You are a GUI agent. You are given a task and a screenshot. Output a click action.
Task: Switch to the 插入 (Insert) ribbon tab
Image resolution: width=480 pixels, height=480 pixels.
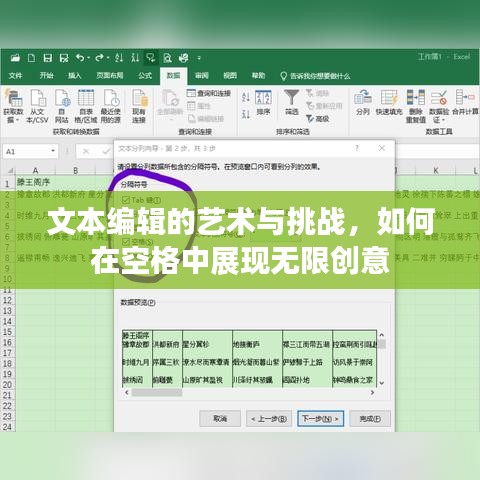pos(75,76)
